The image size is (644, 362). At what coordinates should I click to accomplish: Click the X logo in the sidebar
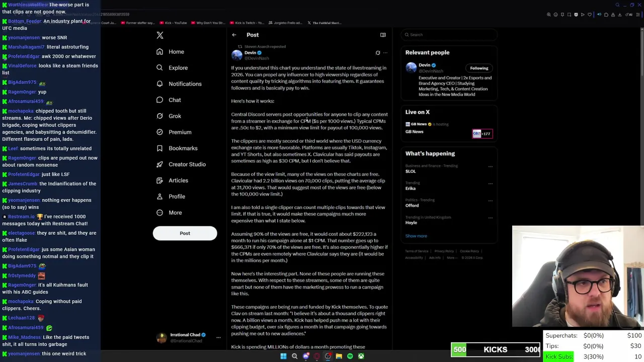click(160, 35)
